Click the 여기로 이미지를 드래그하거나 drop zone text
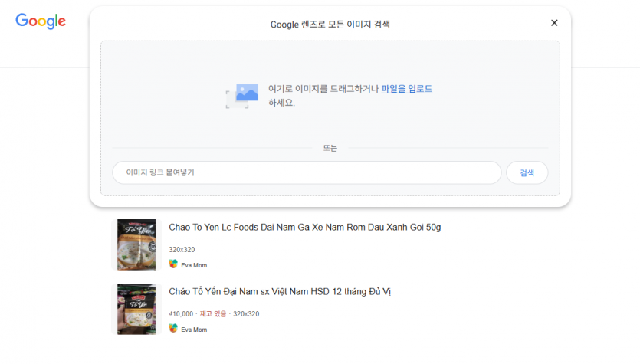The image size is (640, 364). tap(323, 89)
